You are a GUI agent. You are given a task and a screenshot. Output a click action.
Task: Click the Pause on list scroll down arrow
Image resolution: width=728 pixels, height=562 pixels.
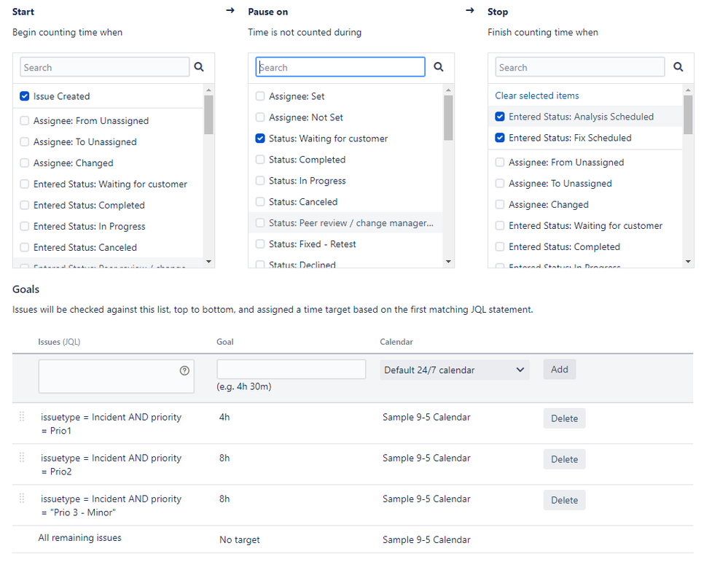(x=448, y=262)
